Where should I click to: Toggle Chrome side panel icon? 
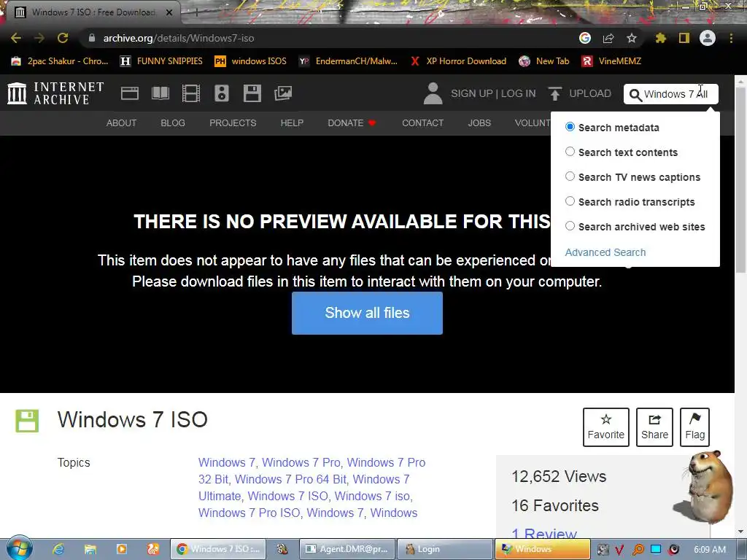pyautogui.click(x=684, y=38)
